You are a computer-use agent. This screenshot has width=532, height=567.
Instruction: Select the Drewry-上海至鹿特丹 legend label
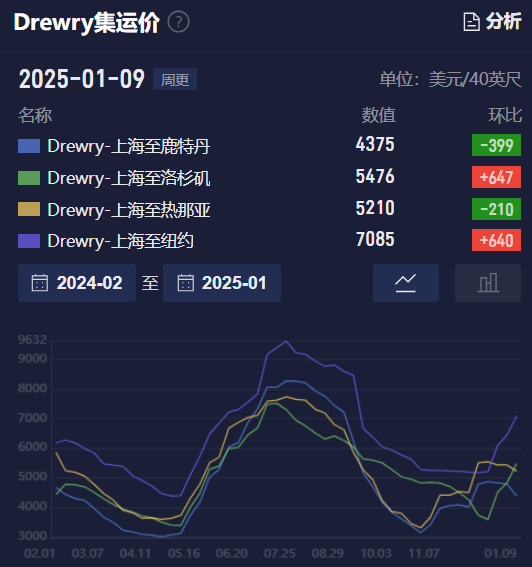point(129,146)
